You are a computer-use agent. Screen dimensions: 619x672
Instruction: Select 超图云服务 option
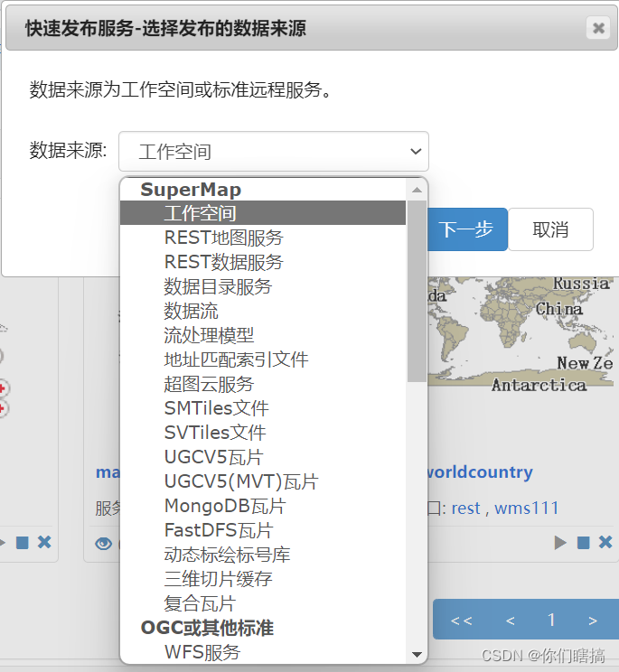coord(263,384)
